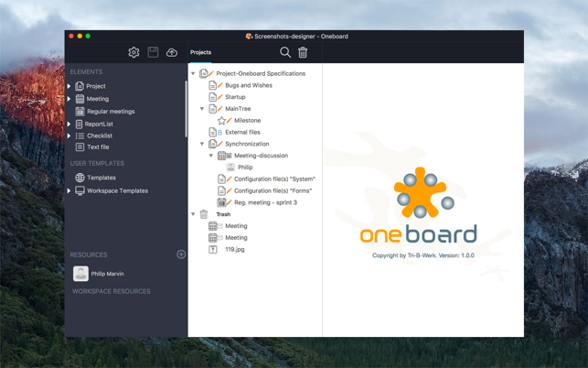
Task: Click Philip Marvin's avatar picture
Action: tap(80, 274)
